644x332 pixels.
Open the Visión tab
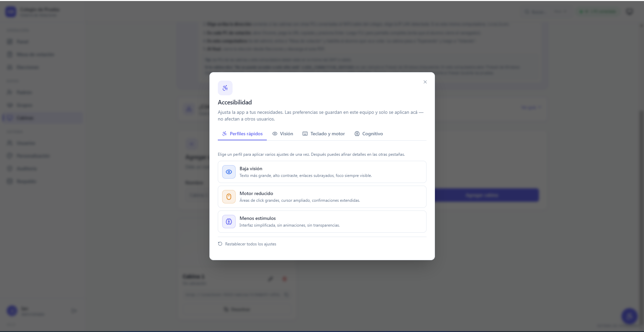283,134
